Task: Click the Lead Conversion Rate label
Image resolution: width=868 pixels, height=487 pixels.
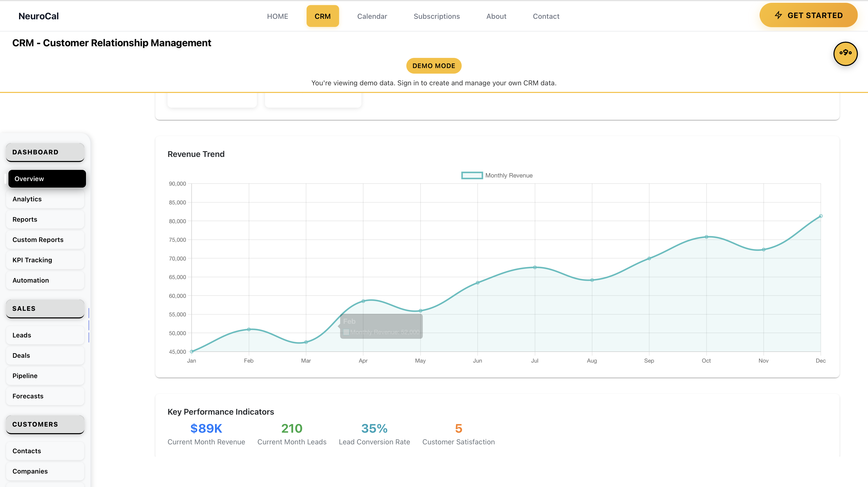Action: (374, 442)
